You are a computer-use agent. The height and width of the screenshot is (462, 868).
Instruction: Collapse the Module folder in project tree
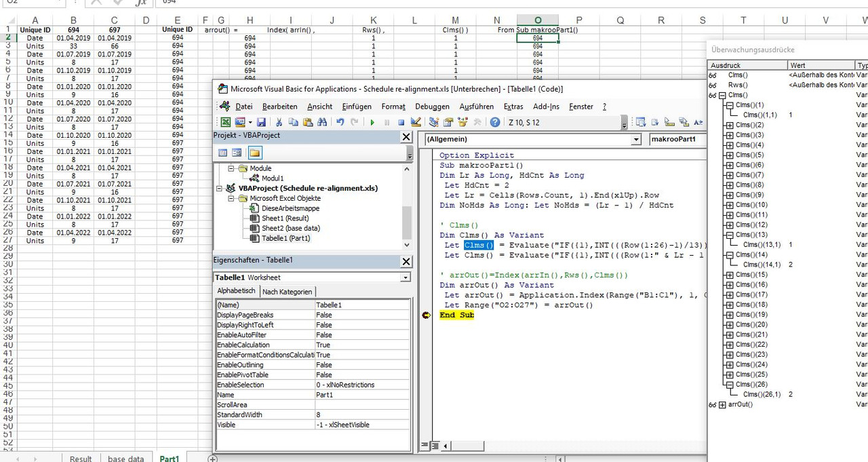click(x=232, y=168)
